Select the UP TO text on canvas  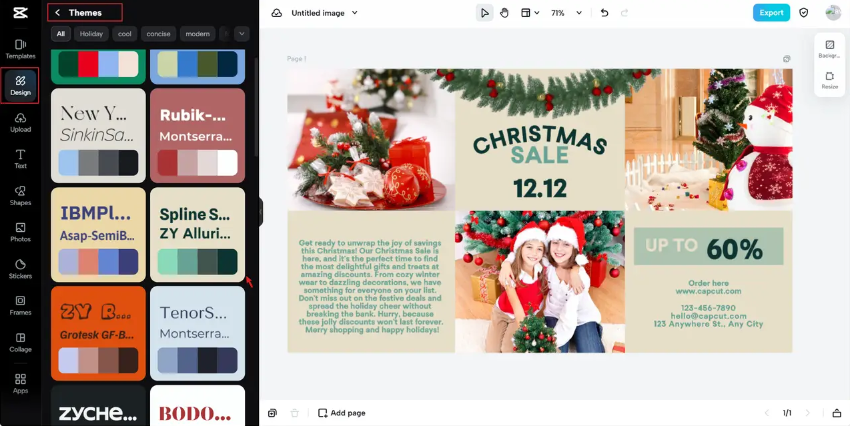coord(671,246)
